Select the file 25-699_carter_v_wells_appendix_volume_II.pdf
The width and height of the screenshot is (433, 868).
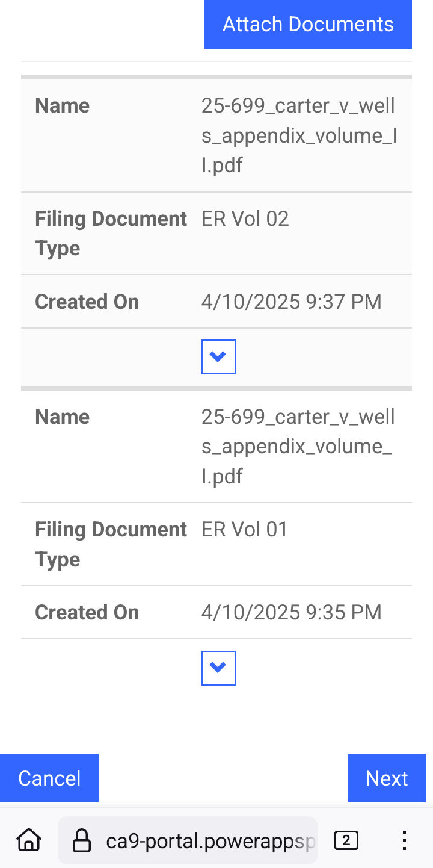(298, 135)
